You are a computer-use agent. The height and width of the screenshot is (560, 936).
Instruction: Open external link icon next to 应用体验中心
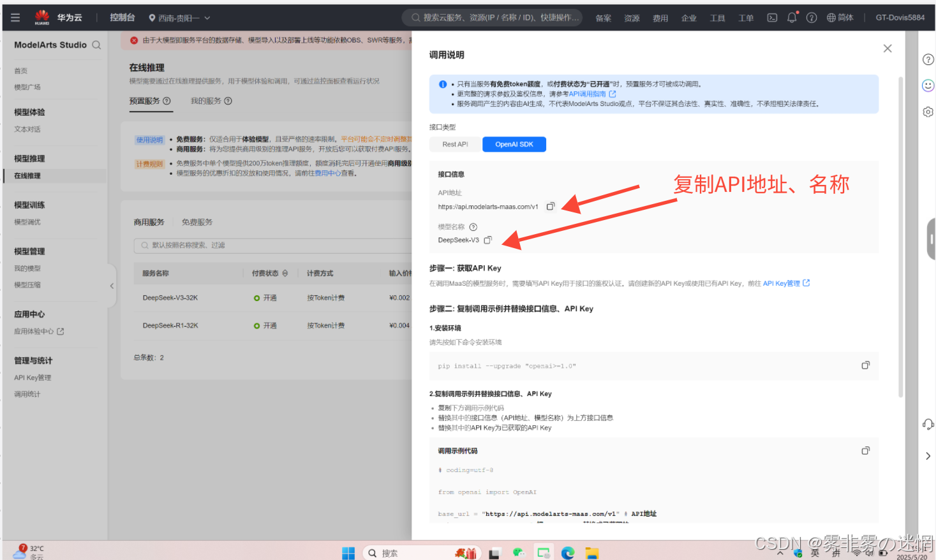click(61, 332)
